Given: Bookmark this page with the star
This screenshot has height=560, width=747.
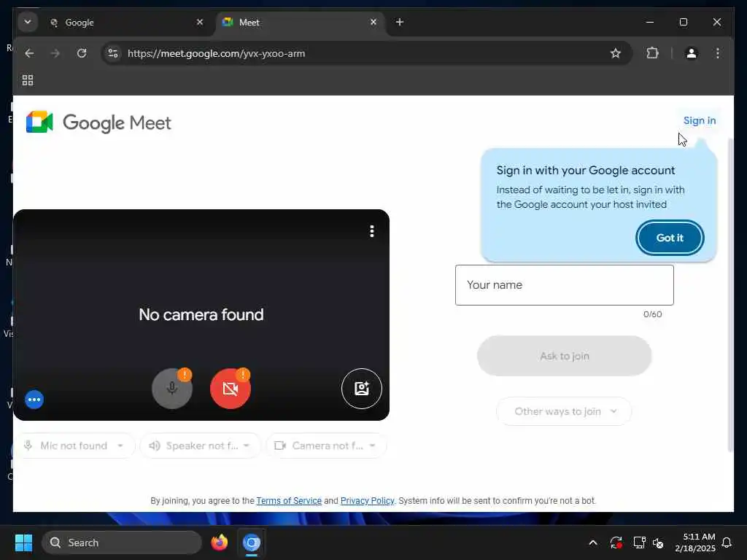Looking at the screenshot, I should pyautogui.click(x=616, y=53).
